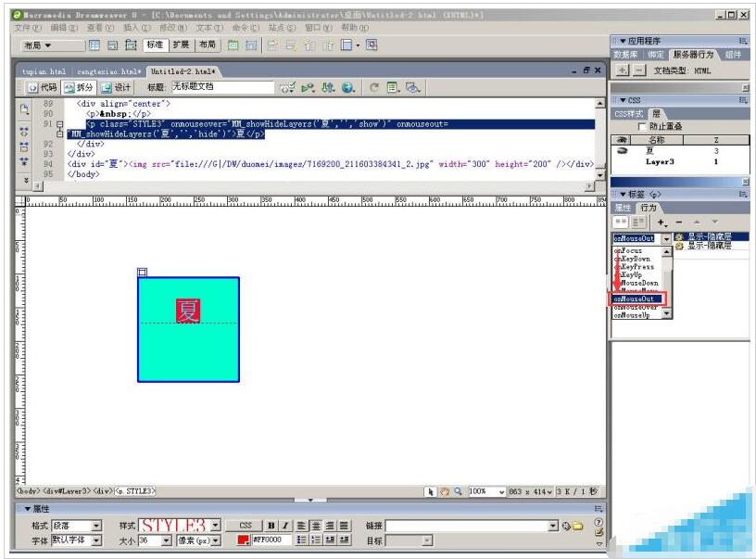Toggle 标准 standard mode in the insert bar
Screen dimensions: 756x559
click(x=153, y=44)
